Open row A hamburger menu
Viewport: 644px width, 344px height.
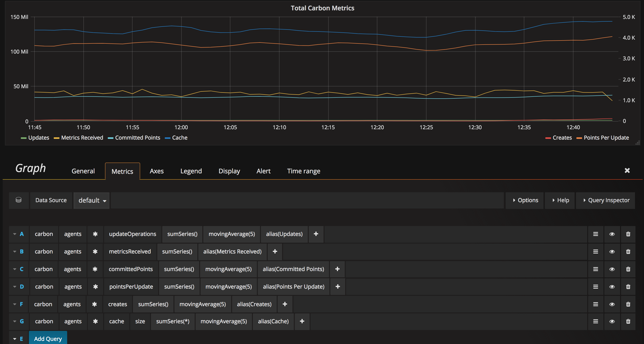[596, 234]
